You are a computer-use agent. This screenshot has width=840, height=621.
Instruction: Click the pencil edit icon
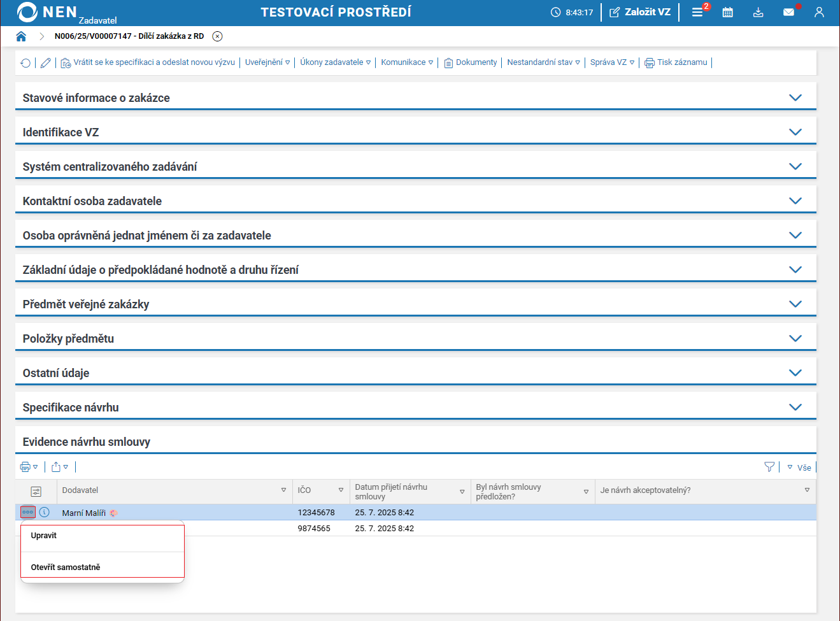coord(45,62)
